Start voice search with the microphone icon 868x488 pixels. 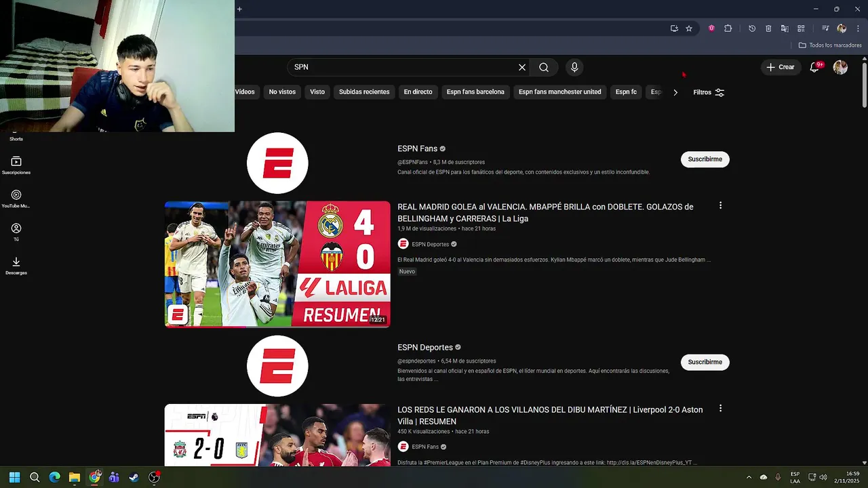[574, 67]
